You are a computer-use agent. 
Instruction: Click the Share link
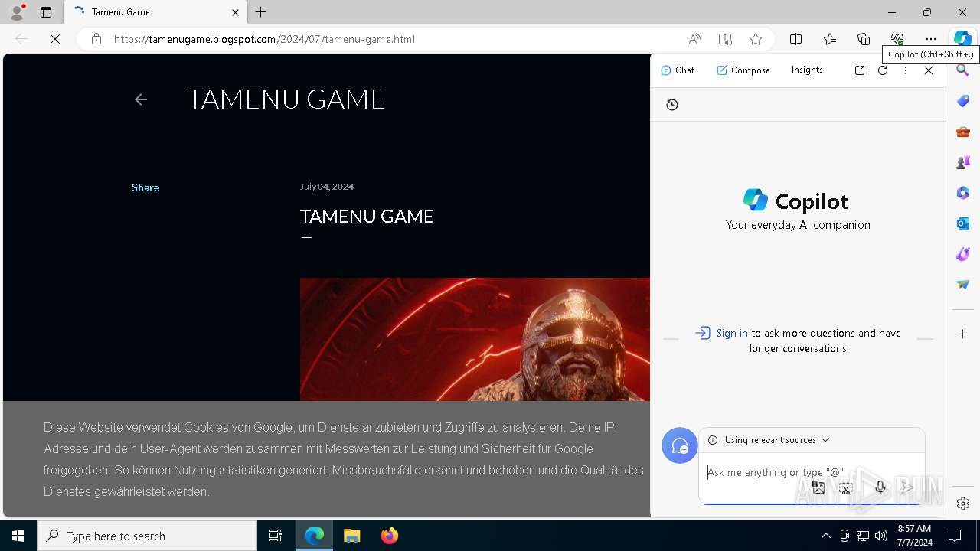coord(145,187)
